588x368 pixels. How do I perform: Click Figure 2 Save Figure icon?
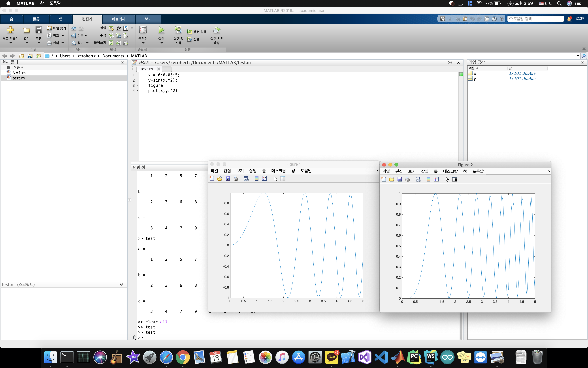400,179
